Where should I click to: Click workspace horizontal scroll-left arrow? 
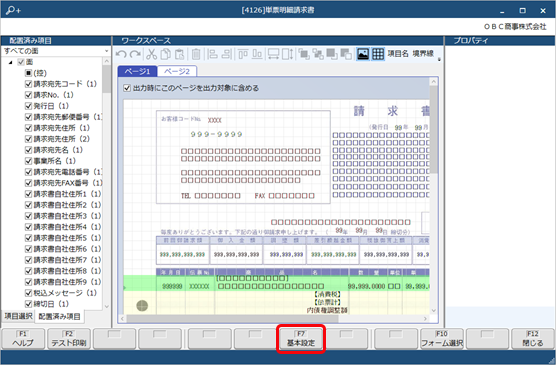click(122, 319)
